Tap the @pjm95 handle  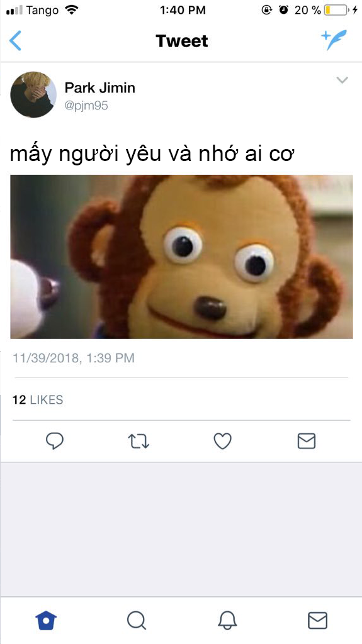click(x=86, y=106)
